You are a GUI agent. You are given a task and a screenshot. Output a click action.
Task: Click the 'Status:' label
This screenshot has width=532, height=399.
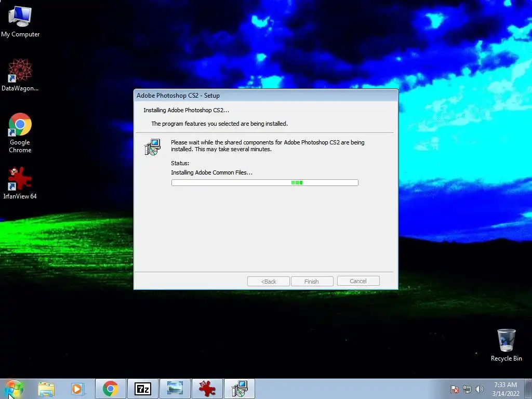pyautogui.click(x=180, y=163)
